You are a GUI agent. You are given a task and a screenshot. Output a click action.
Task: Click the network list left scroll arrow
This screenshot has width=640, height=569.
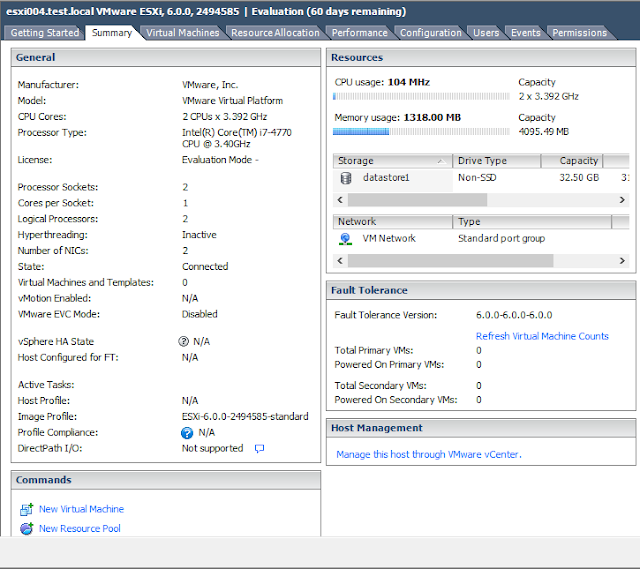click(340, 260)
